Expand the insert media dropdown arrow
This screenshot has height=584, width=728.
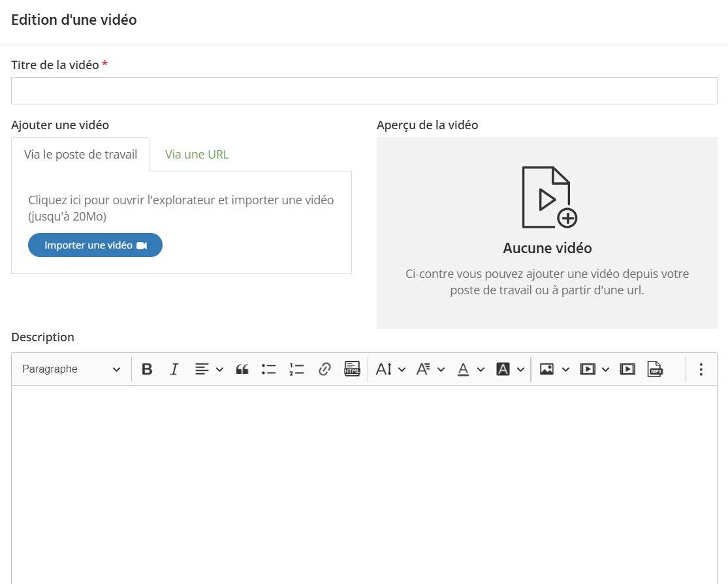605,370
